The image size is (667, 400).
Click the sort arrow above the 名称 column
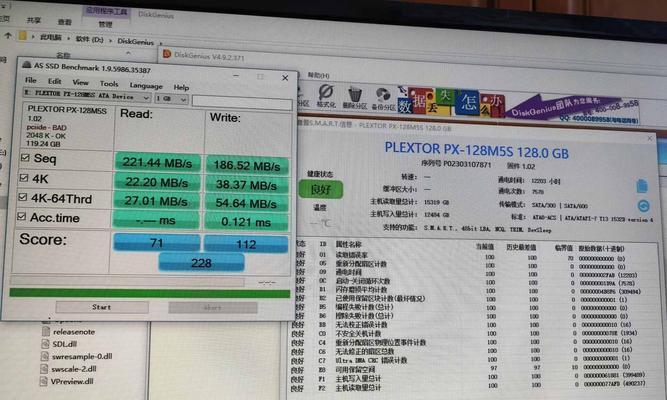tap(128, 53)
